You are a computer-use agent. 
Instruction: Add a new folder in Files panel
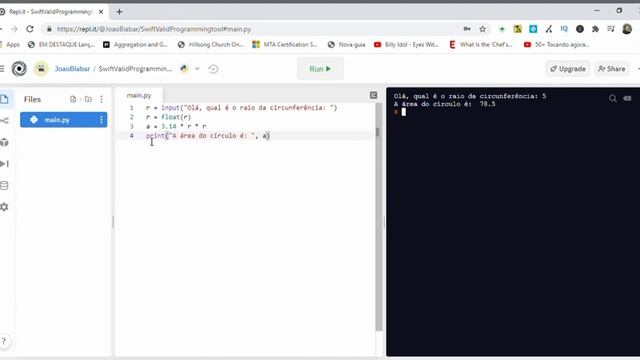point(88,99)
